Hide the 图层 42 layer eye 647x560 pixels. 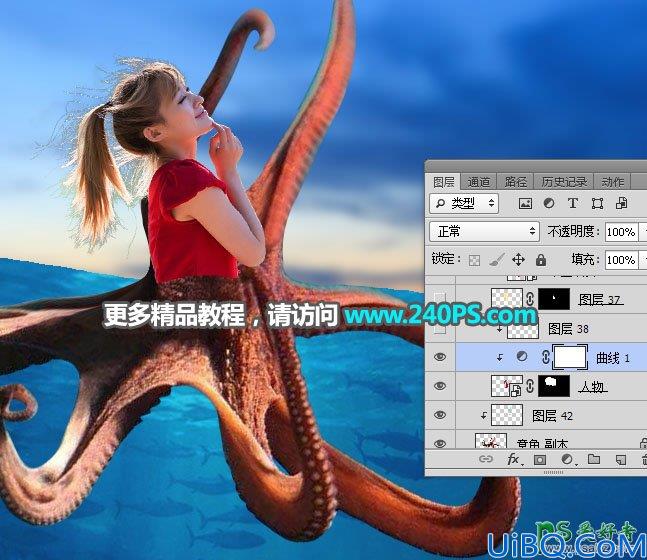click(440, 415)
